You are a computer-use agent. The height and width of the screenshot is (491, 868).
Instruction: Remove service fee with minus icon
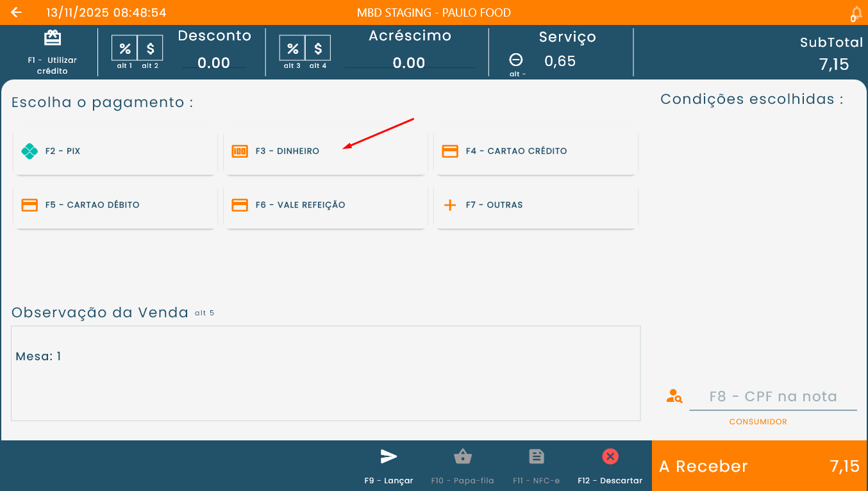(516, 60)
